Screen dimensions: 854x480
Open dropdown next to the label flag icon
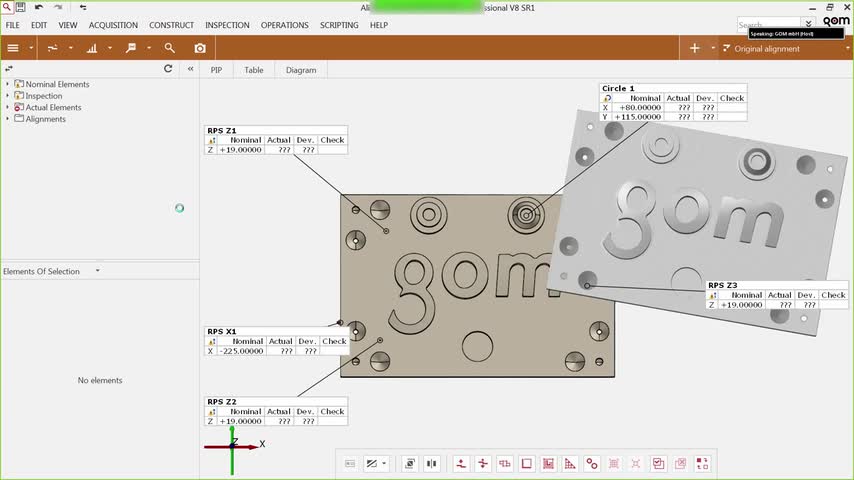point(149,48)
